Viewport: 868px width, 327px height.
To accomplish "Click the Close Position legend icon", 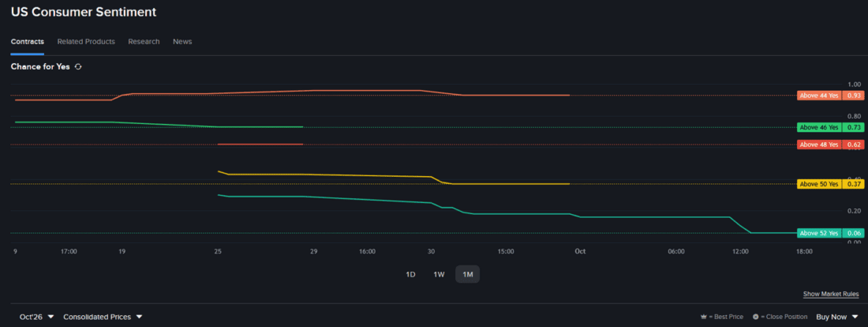I will 756,317.
